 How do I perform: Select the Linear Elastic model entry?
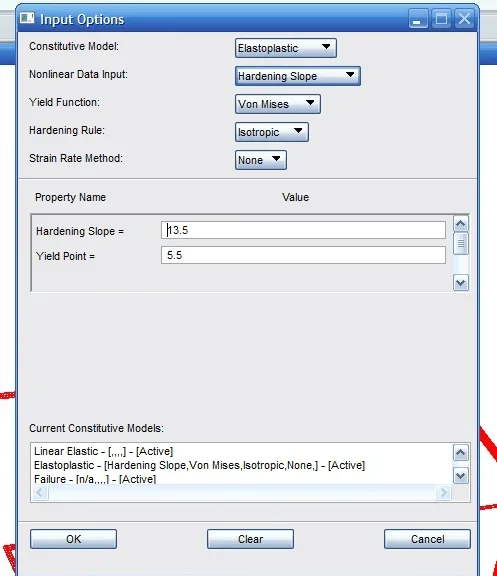pyautogui.click(x=104, y=451)
